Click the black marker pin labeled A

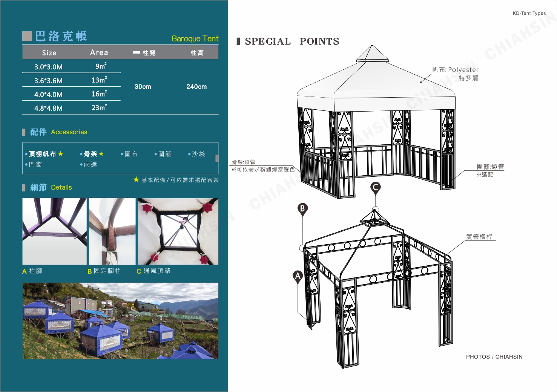(x=298, y=277)
